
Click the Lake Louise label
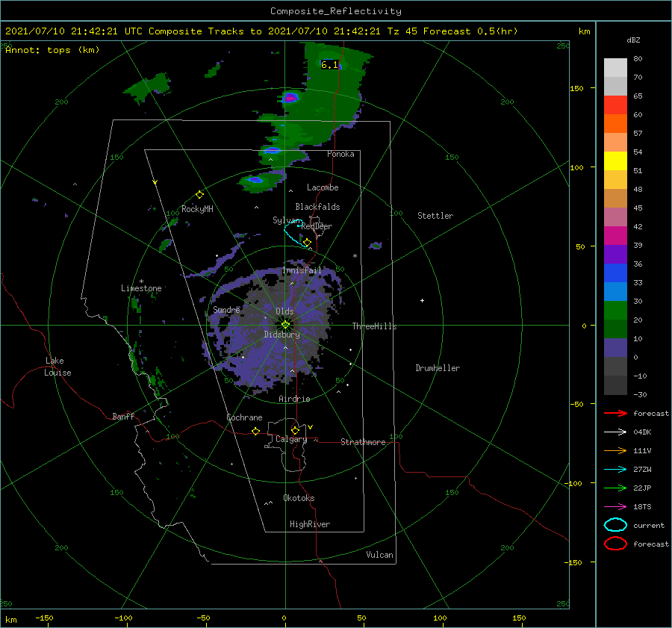[57, 367]
